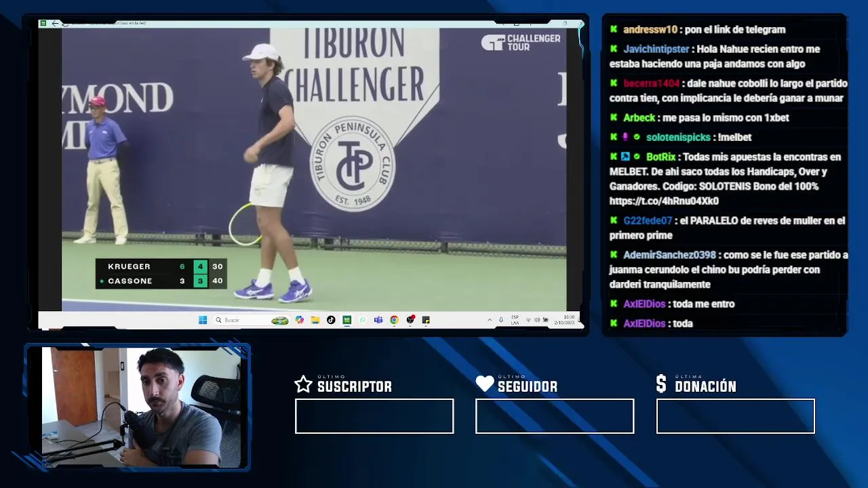Viewport: 868px width, 488px height.
Task: Click username solotenispicks in chat
Action: (x=678, y=138)
